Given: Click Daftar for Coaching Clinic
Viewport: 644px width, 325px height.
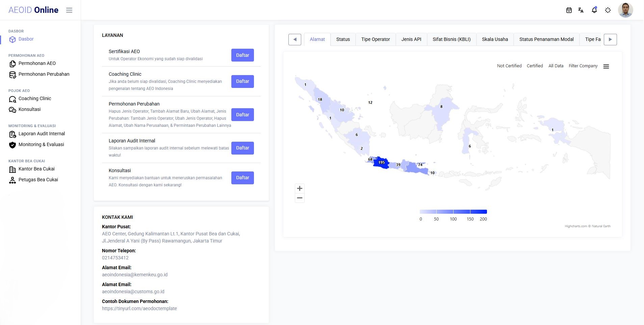Looking at the screenshot, I should [242, 81].
